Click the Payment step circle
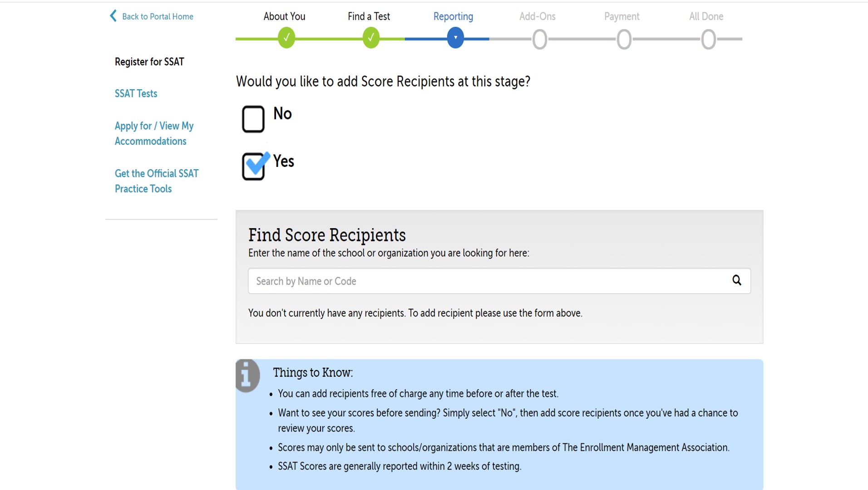 coord(624,39)
